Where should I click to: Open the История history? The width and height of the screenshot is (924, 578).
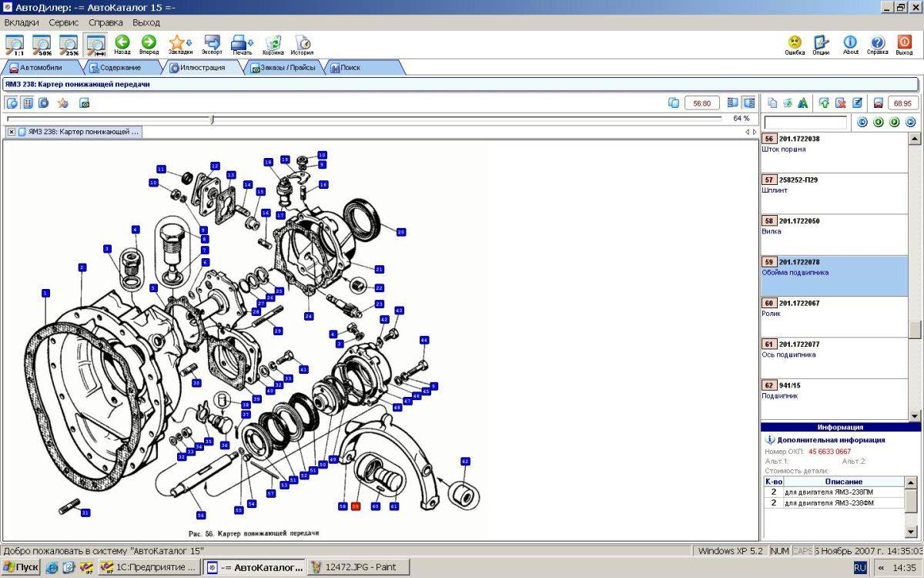(302, 45)
